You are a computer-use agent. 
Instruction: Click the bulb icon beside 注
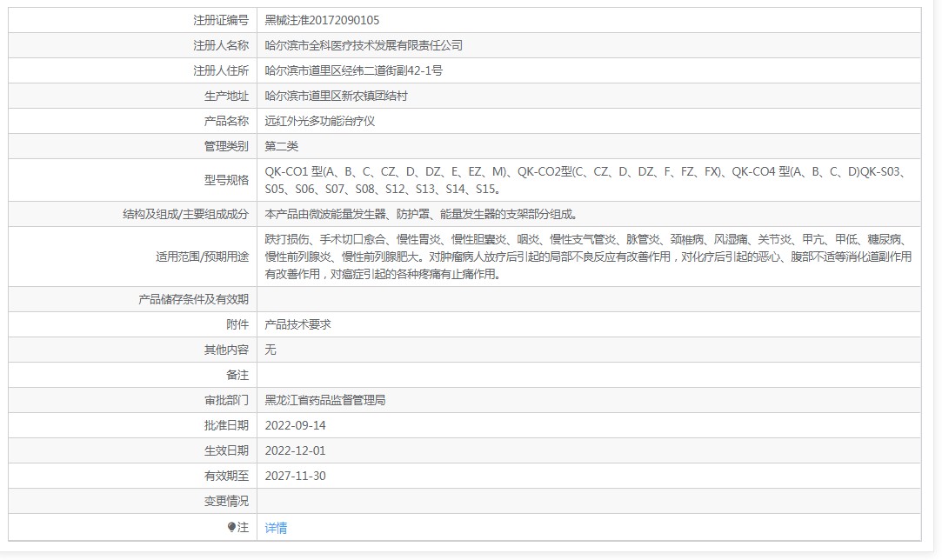(232, 527)
